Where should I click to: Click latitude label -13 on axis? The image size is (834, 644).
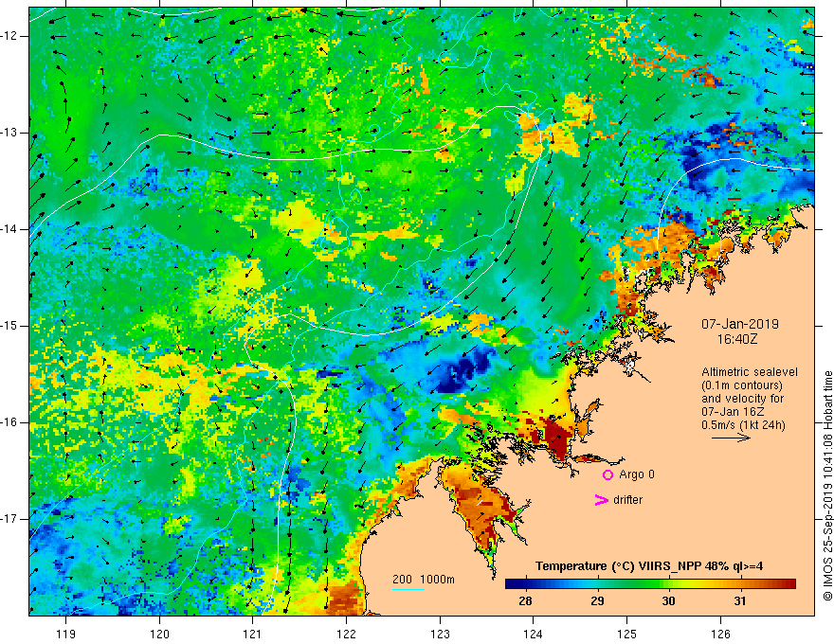(x=9, y=133)
